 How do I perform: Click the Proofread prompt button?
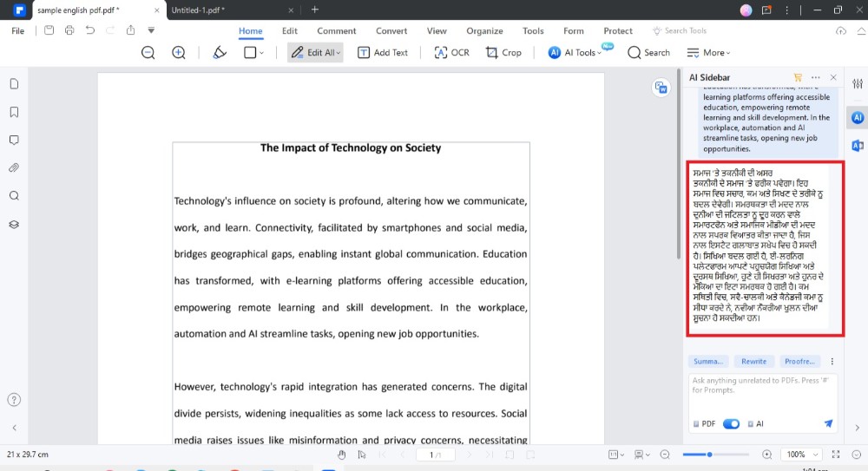799,362
